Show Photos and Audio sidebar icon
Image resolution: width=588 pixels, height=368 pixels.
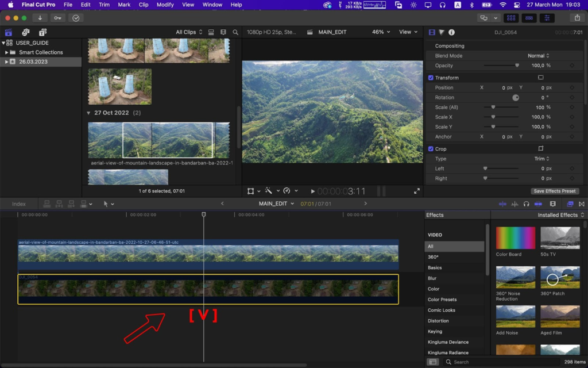point(25,32)
